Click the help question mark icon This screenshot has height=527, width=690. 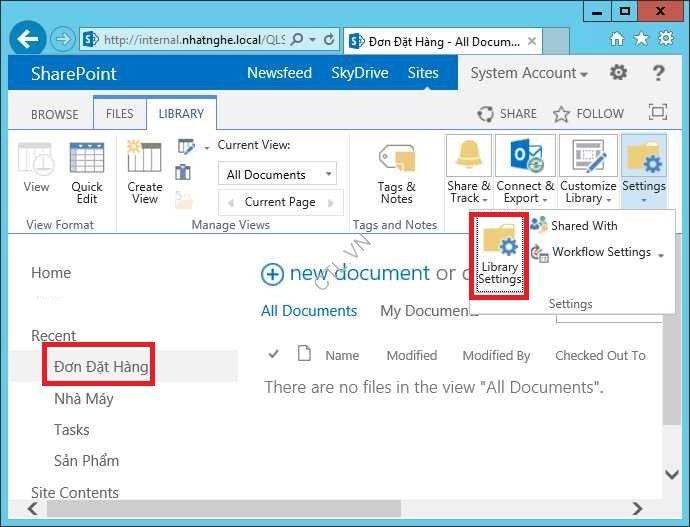[658, 73]
